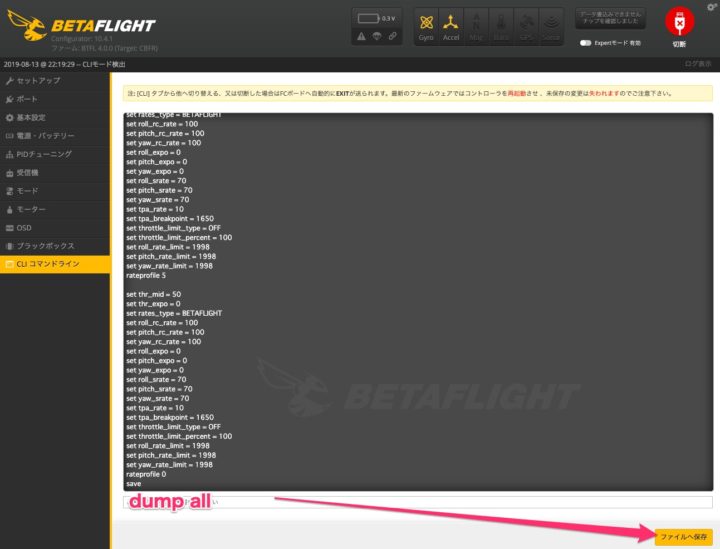720x549 pixels.
Task: Open the ブラックボックス (Blackbox) tab
Action: pos(45,245)
